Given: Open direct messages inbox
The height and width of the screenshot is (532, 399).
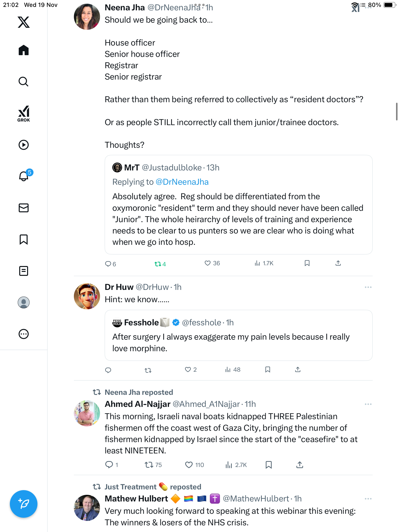Looking at the screenshot, I should pyautogui.click(x=24, y=208).
